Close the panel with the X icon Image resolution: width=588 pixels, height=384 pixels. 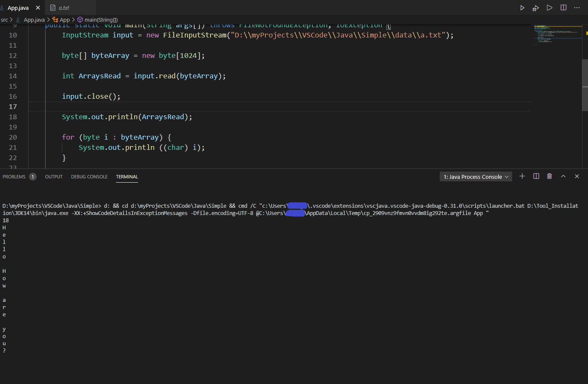coord(576,176)
